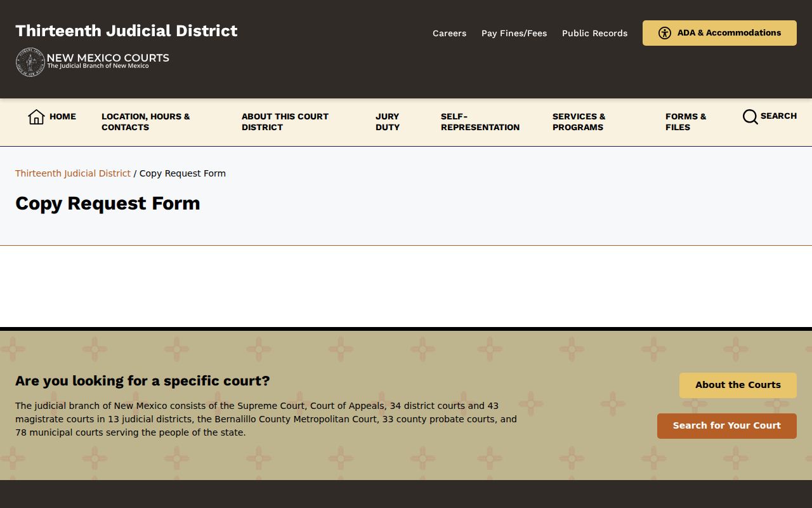This screenshot has width=812, height=508.
Task: Click the search magnifying glass icon
Action: pos(750,117)
